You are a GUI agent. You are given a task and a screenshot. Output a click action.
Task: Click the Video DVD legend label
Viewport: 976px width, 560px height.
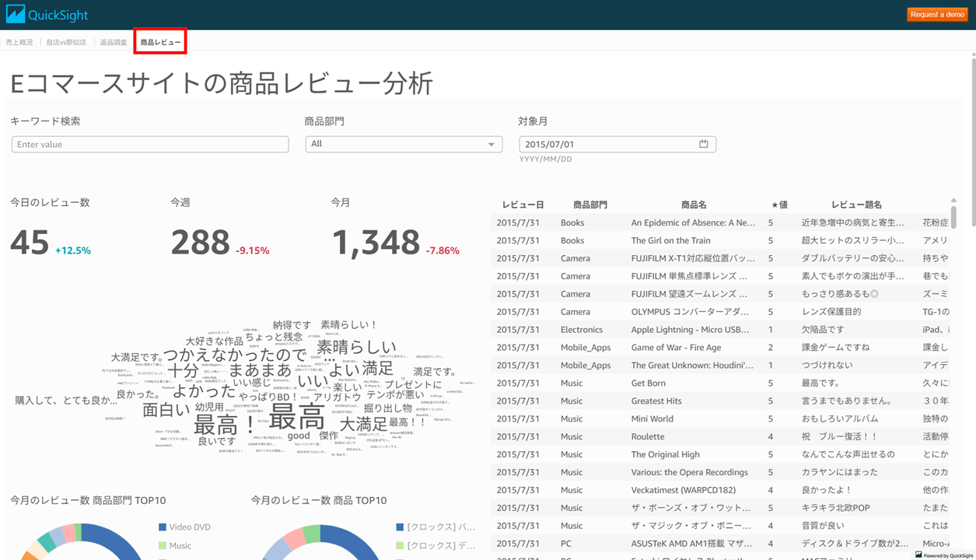click(x=190, y=527)
